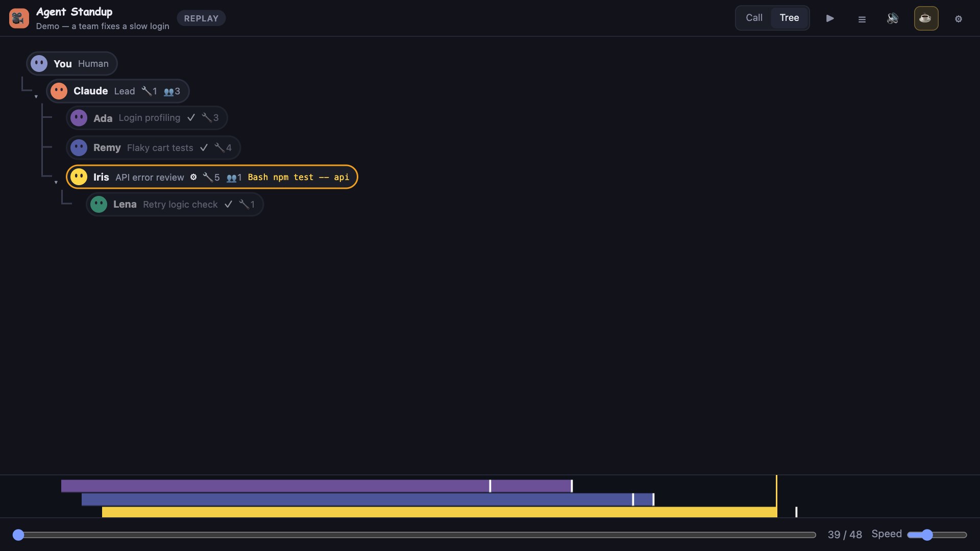Click the '39 / 48' step counter
980x551 pixels.
tap(845, 535)
